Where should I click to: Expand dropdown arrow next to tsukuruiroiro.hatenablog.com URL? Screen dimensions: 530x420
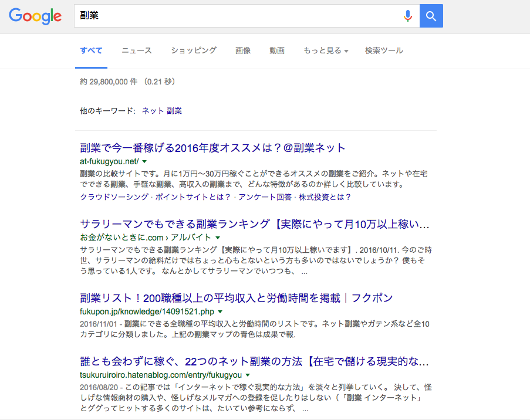(x=248, y=375)
